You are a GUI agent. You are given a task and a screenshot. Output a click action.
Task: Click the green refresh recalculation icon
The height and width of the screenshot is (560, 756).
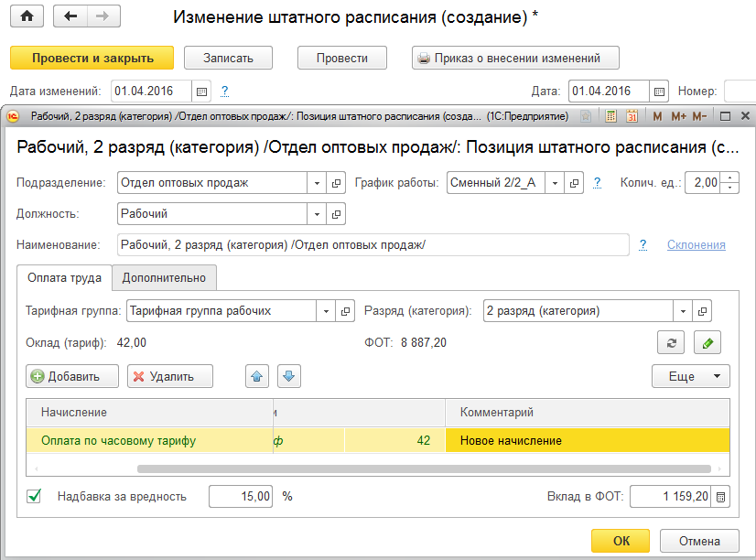pyautogui.click(x=672, y=342)
